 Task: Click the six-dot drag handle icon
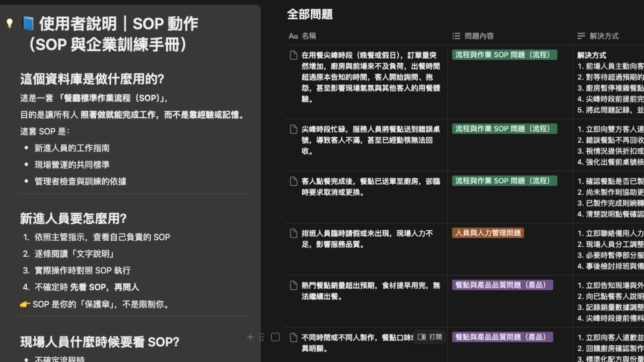tap(262, 337)
